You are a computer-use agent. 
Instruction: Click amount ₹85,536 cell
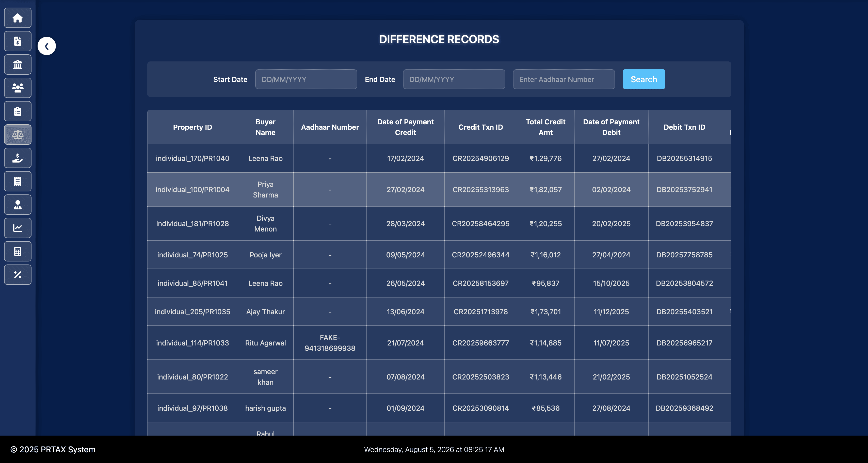pos(545,408)
